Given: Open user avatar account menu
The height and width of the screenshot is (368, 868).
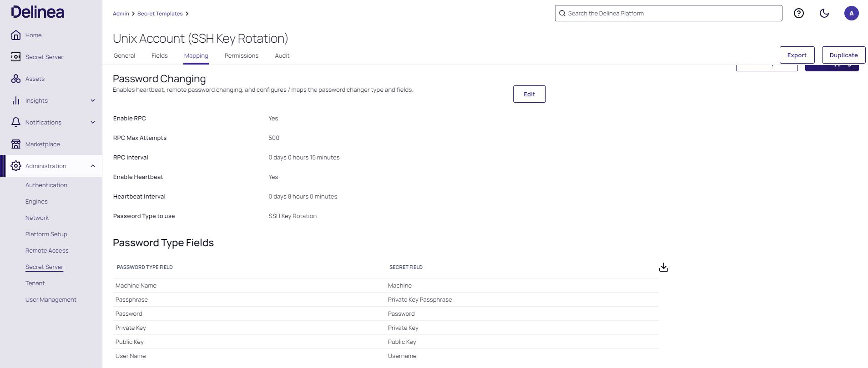Looking at the screenshot, I should pyautogui.click(x=851, y=14).
